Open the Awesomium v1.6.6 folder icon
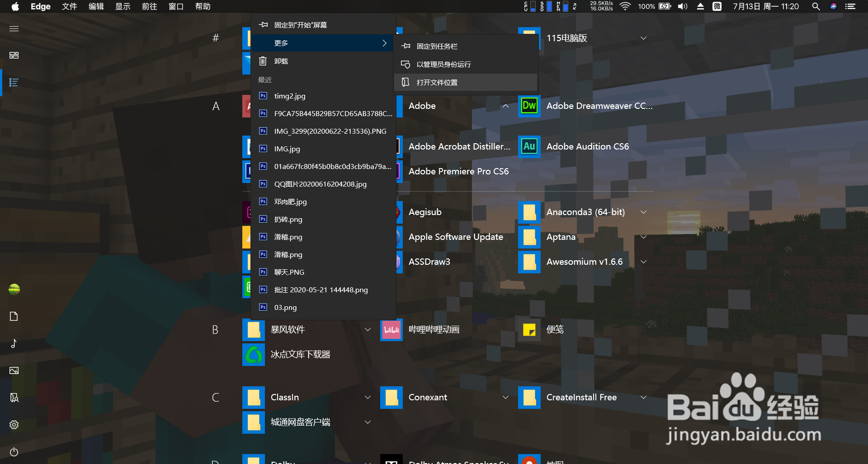Screen dimensions: 868x464 point(529,262)
